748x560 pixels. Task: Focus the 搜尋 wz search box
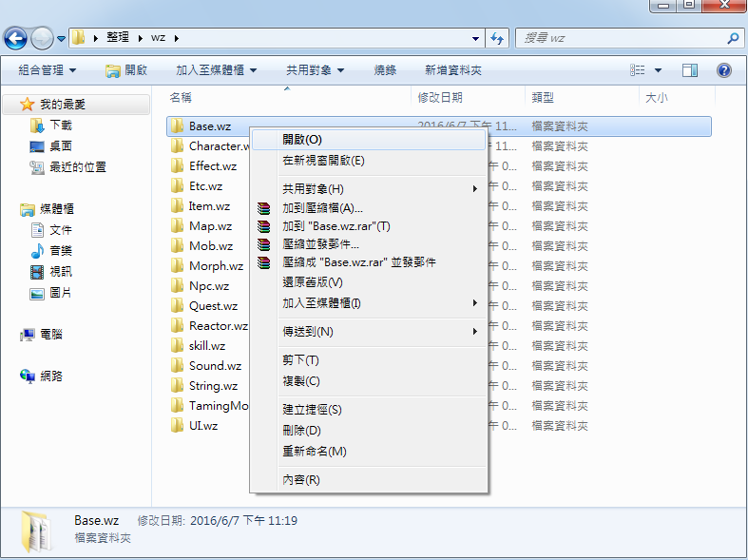coord(629,38)
